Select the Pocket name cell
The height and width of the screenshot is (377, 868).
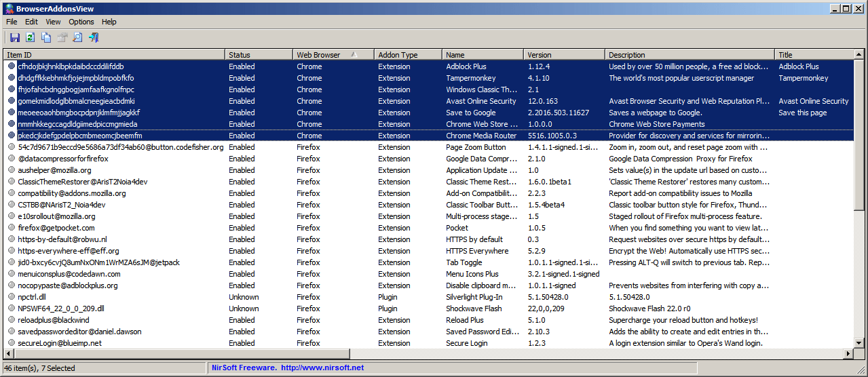(457, 228)
